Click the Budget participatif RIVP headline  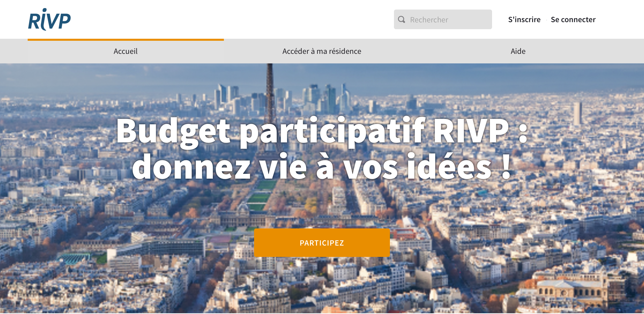tap(322, 148)
